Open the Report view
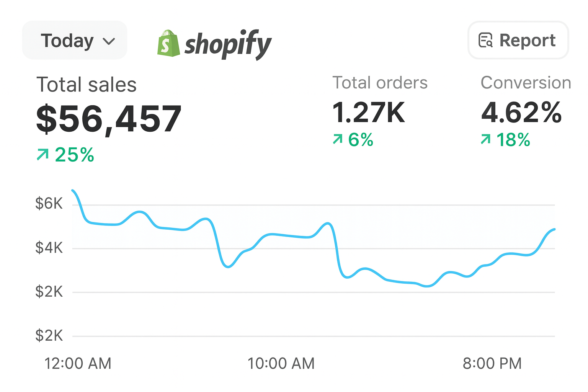The image size is (588, 392). click(x=518, y=40)
